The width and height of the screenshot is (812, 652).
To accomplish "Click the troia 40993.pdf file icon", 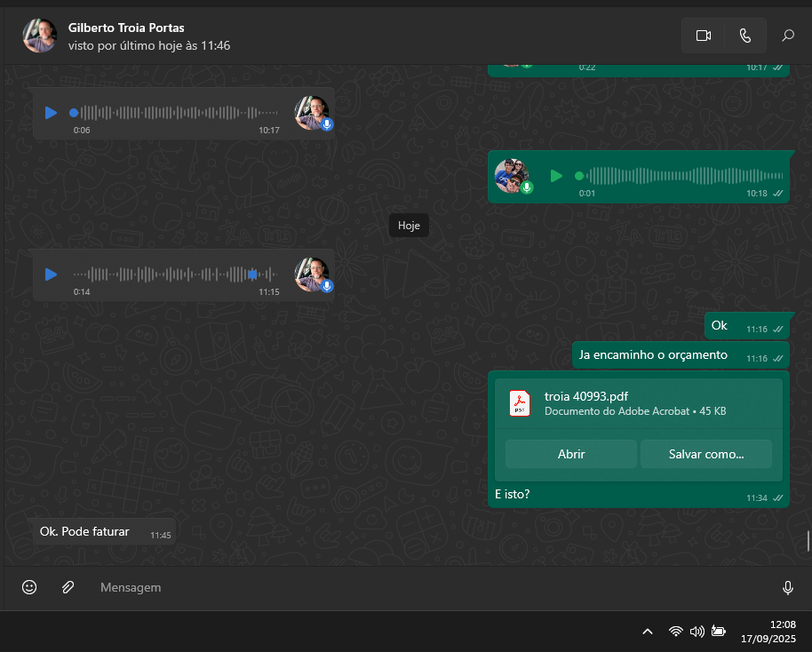I will [x=520, y=403].
